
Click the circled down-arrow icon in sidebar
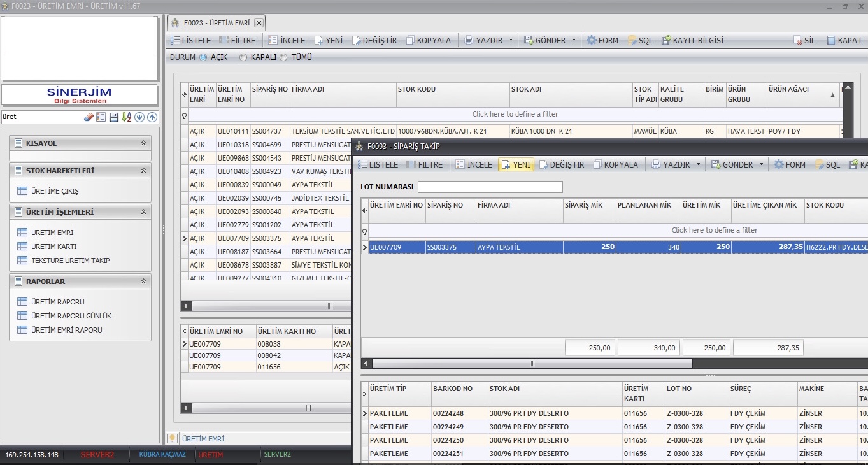tap(139, 117)
